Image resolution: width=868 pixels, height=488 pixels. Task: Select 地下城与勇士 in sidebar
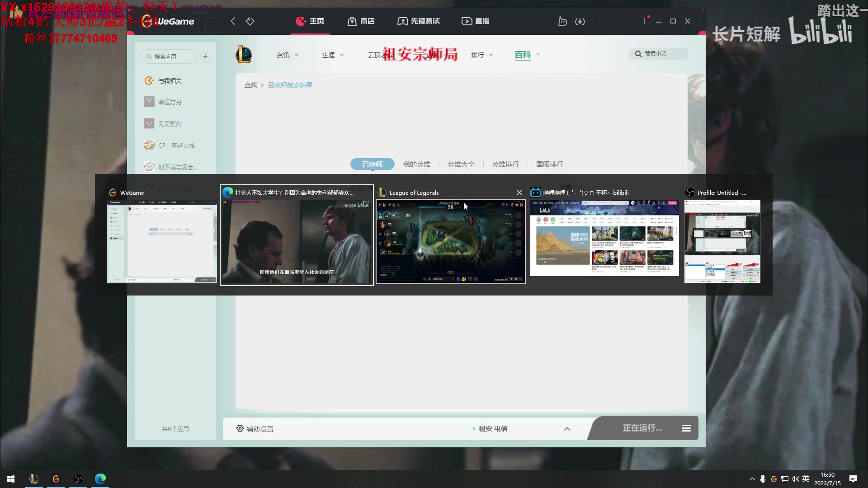pos(171,167)
